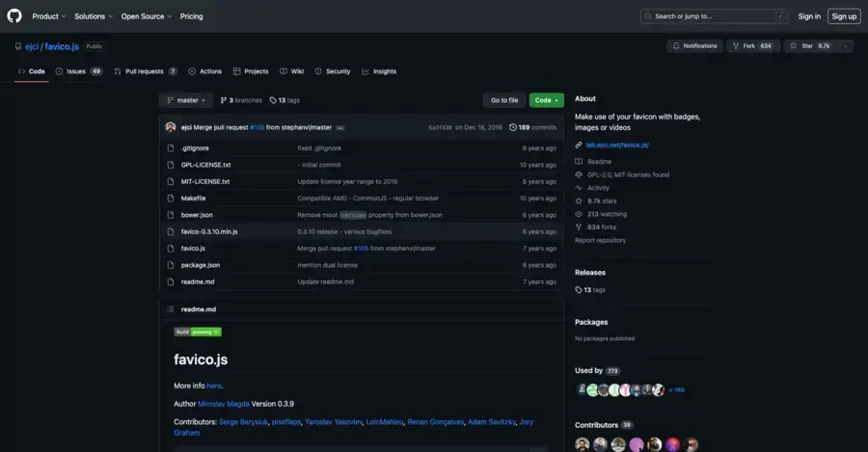
Task: Open the 'Update readme.md' commit message
Action: [326, 281]
